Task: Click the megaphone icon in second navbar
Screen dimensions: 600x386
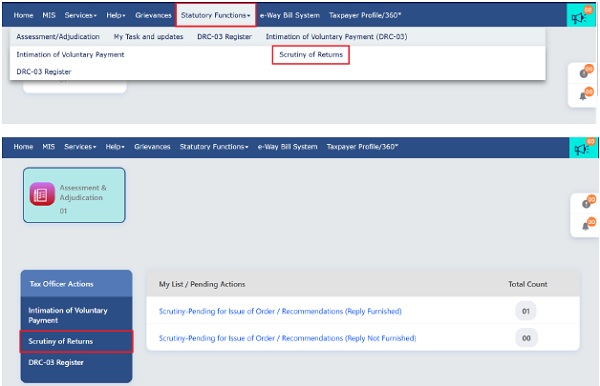Action: (580, 149)
